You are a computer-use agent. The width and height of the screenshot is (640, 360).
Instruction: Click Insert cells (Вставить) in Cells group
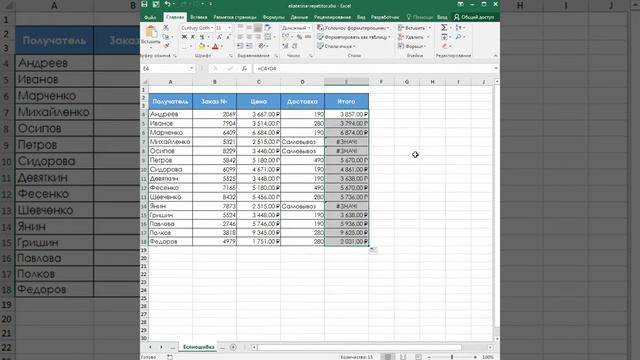[414, 28]
